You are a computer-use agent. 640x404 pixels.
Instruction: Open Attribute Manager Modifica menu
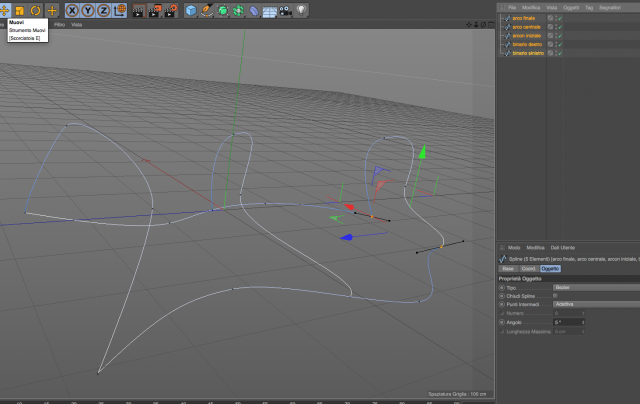coord(536,248)
